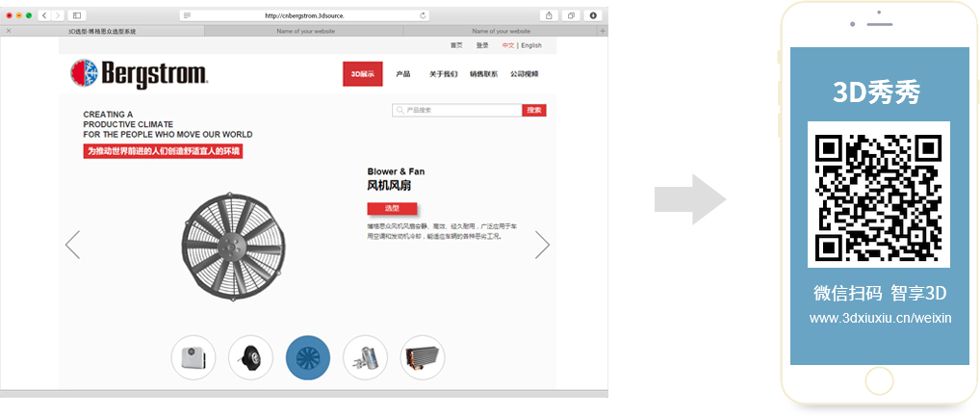This screenshot has height=417, width=980.
Task: Show previous slide with left chevron
Action: (x=72, y=245)
